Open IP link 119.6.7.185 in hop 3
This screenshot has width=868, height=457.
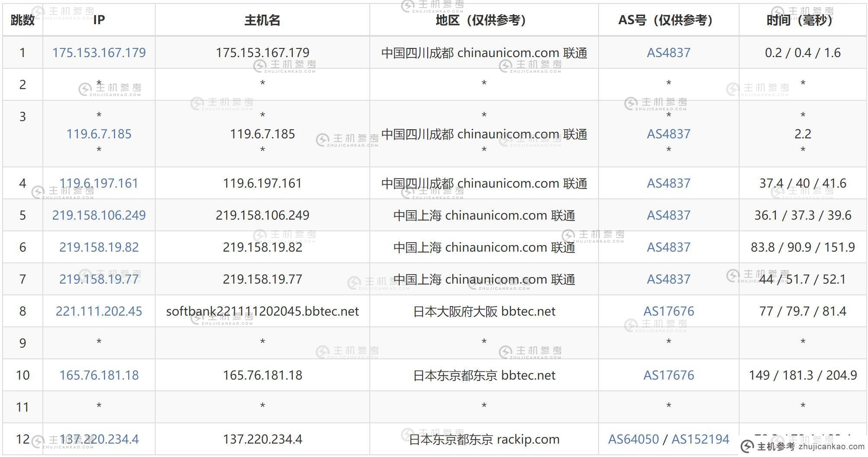tap(99, 134)
